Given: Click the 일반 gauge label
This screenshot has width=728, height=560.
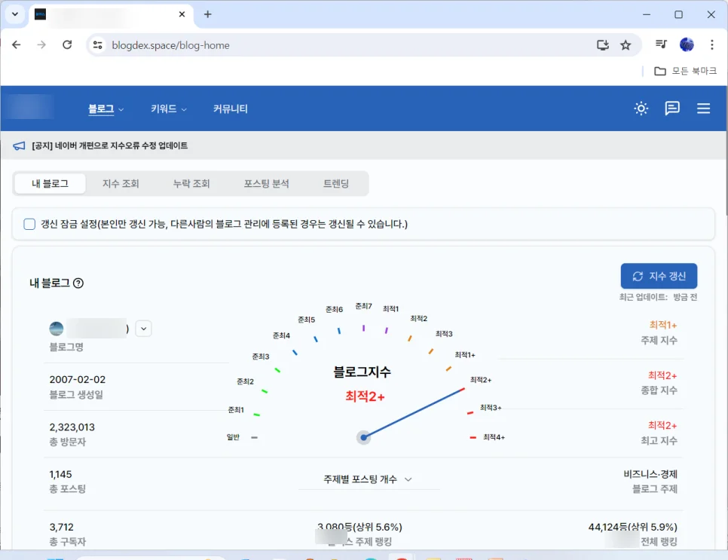Looking at the screenshot, I should coord(233,437).
